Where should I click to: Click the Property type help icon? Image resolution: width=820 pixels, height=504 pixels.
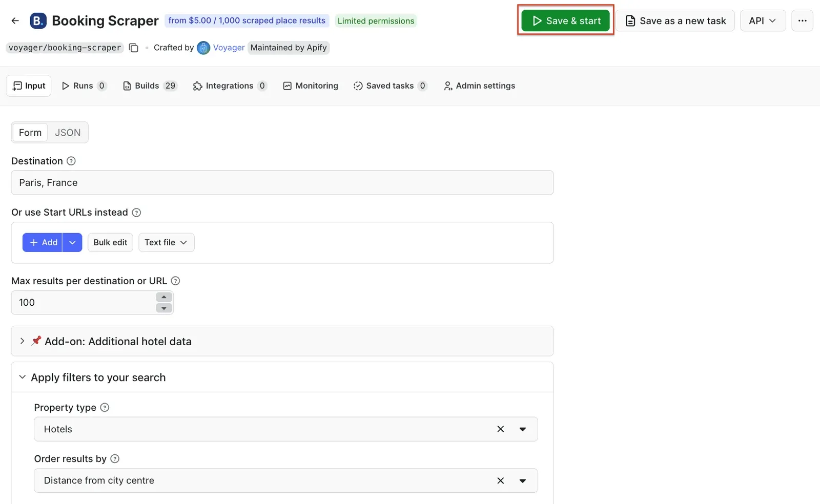pos(105,408)
